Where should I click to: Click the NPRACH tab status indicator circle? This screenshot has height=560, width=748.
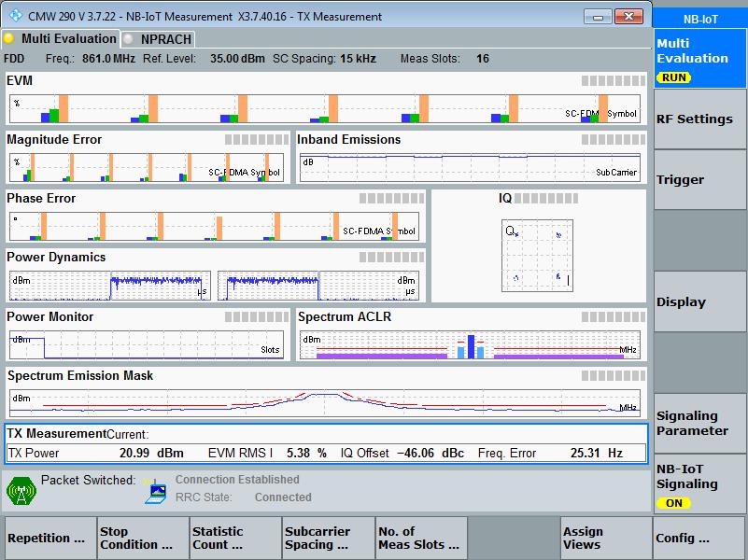click(129, 39)
